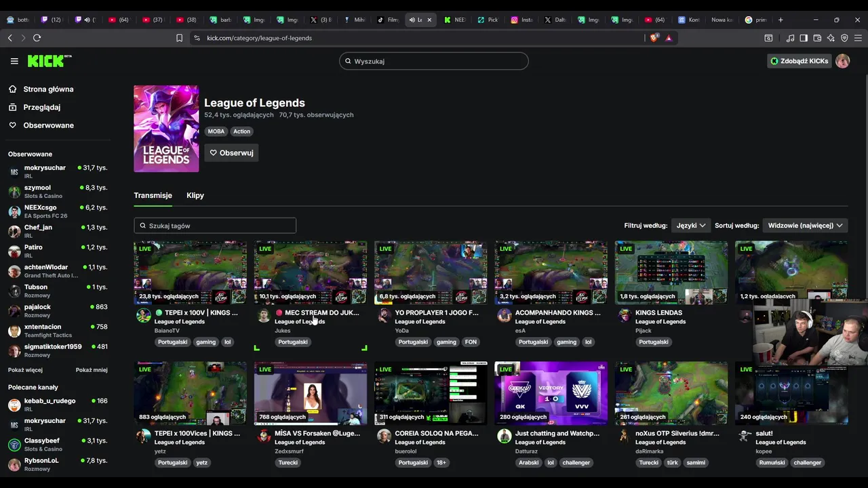Click the Szukaj tagów input
The width and height of the screenshot is (868, 488).
point(215,226)
